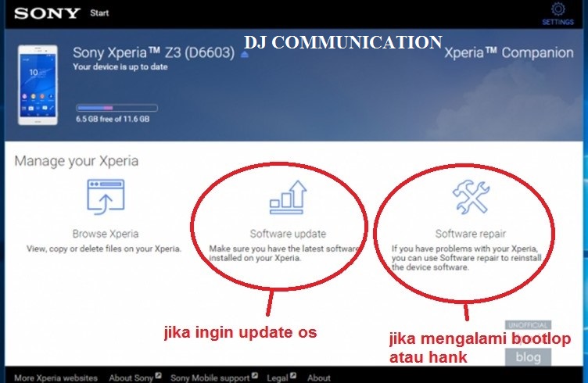Click the Software repair tools icon
The width and height of the screenshot is (588, 383).
coord(471,197)
